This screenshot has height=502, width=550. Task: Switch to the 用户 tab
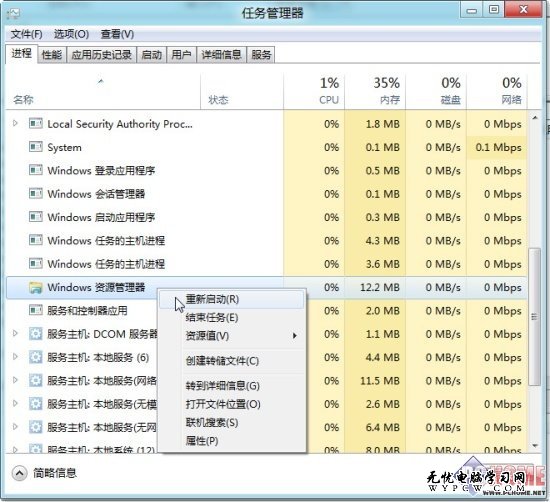181,55
